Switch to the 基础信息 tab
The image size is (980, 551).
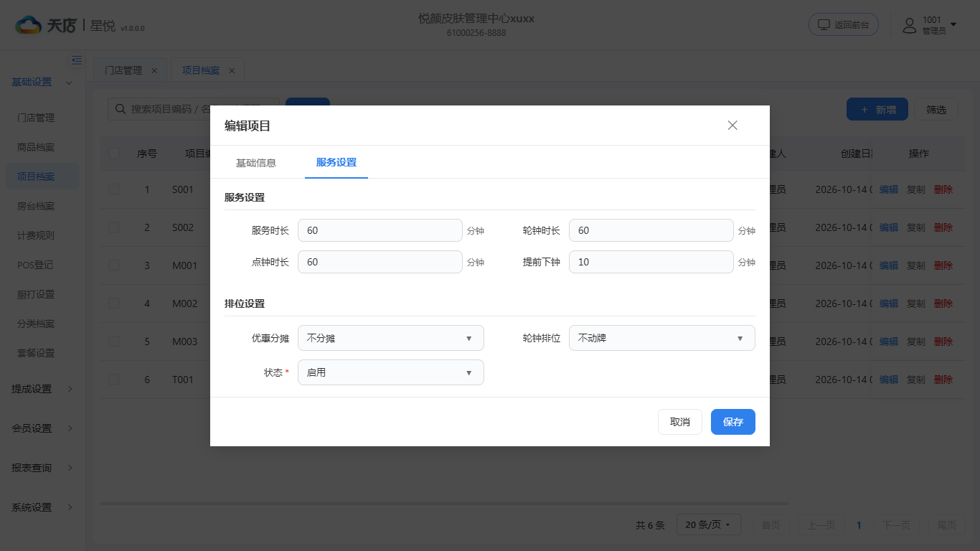pyautogui.click(x=256, y=163)
